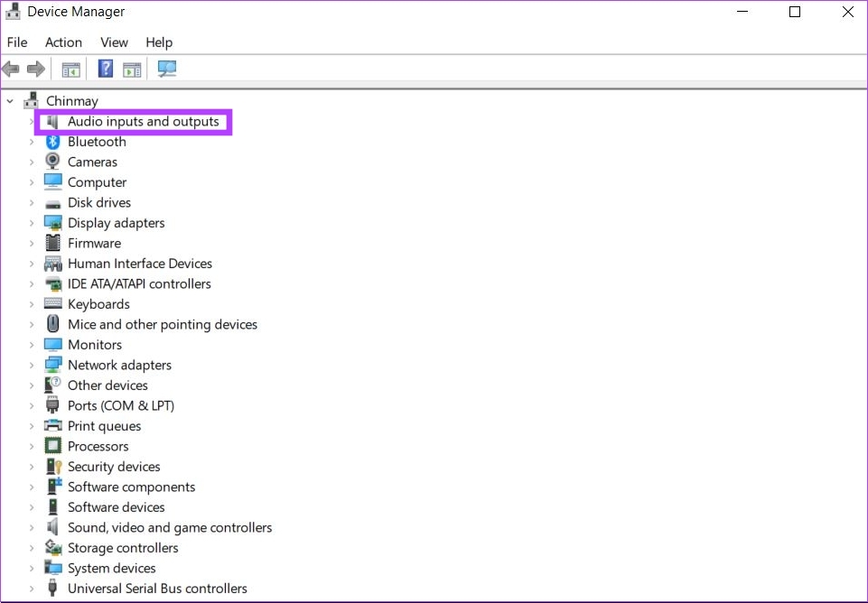
Task: Expand the System devices chevron
Action: [x=32, y=568]
